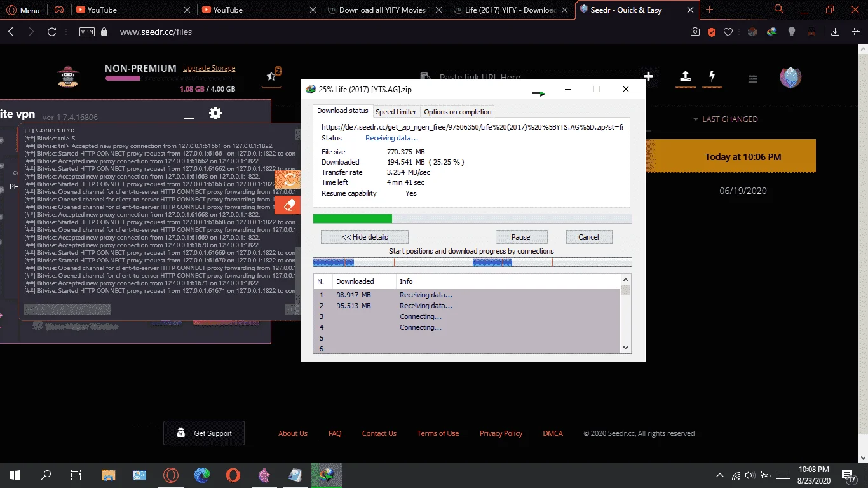
Task: Switch to the Life (2017) YIFY tab
Action: tap(510, 10)
